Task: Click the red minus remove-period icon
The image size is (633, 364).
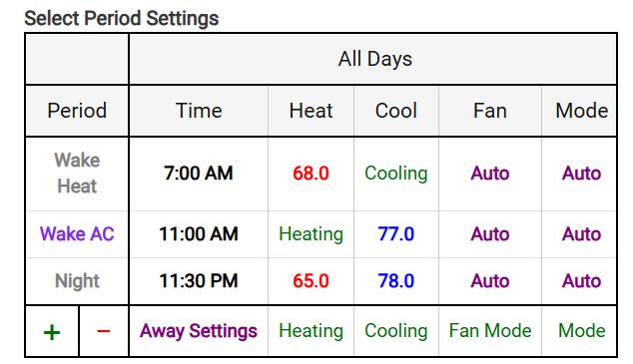Action: (104, 331)
